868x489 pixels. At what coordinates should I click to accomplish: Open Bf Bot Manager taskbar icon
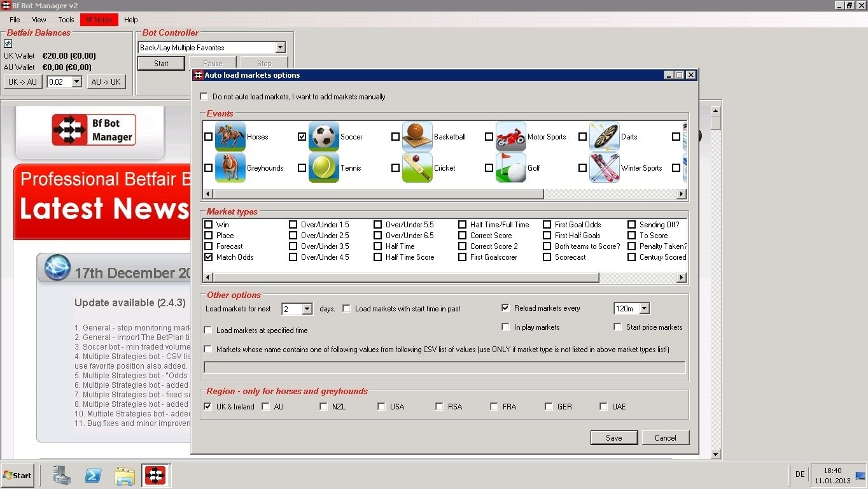[x=155, y=475]
